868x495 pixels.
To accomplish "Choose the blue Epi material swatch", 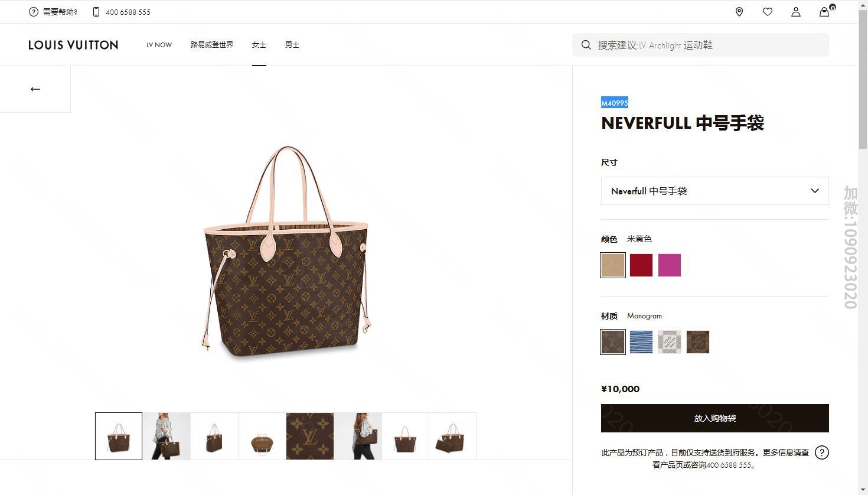I will pos(641,342).
